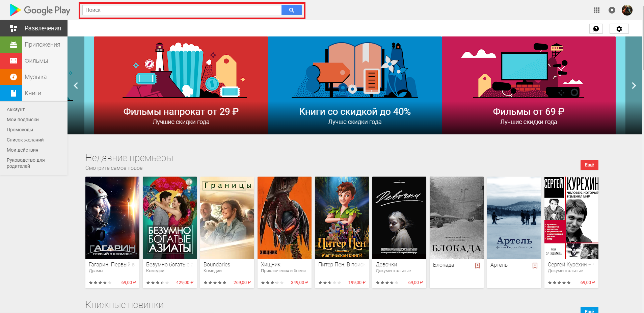Image resolution: width=644 pixels, height=313 pixels.
Task: Click the 349,00 ₽ price for Хищник
Action: click(x=299, y=283)
